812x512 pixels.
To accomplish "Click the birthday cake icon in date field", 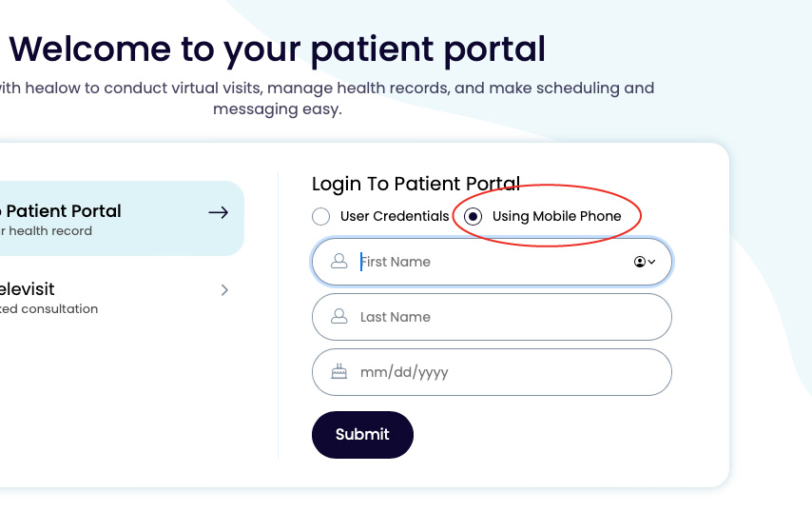I will click(339, 371).
